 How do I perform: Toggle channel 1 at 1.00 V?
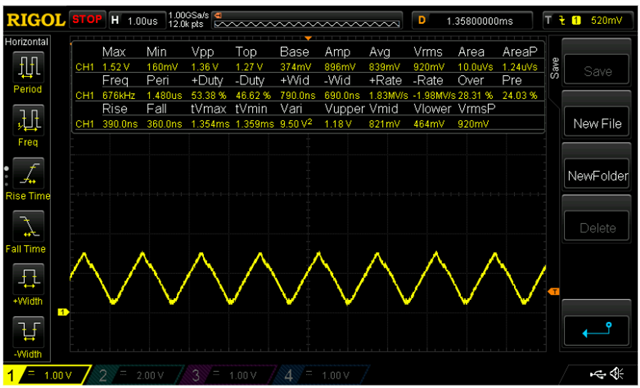point(46,375)
